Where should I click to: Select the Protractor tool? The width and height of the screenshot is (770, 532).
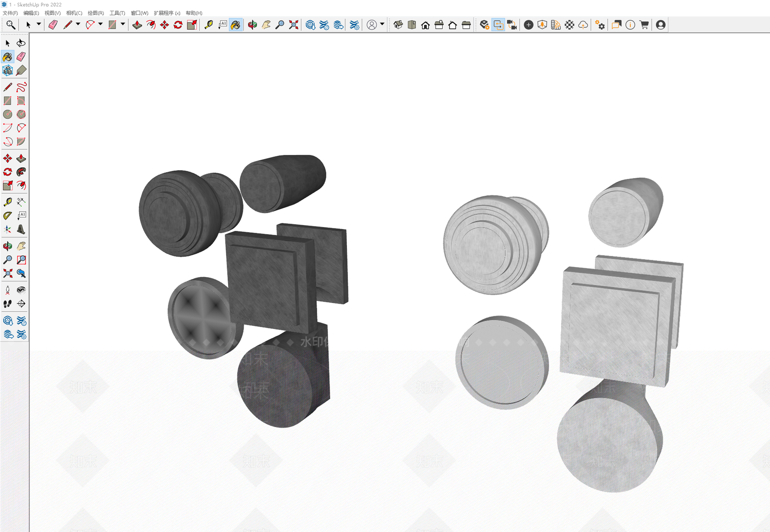click(8, 215)
